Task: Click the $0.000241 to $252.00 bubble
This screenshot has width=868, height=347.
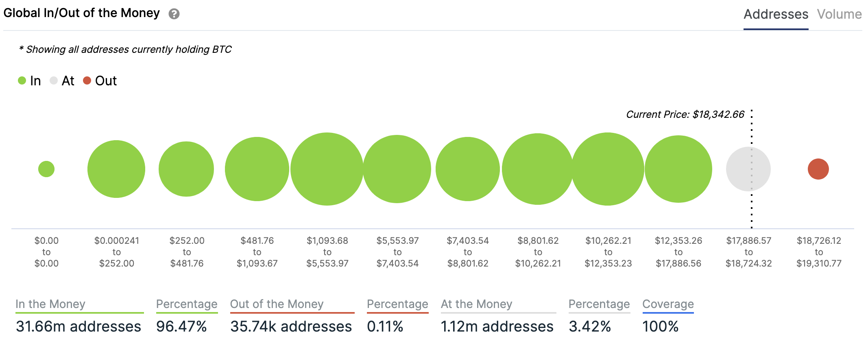Action: click(x=116, y=169)
